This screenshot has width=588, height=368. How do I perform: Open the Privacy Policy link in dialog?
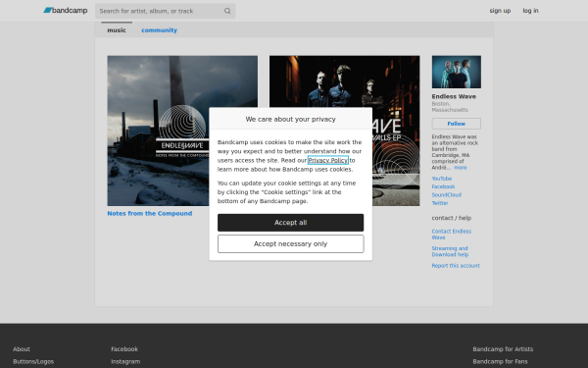327,160
